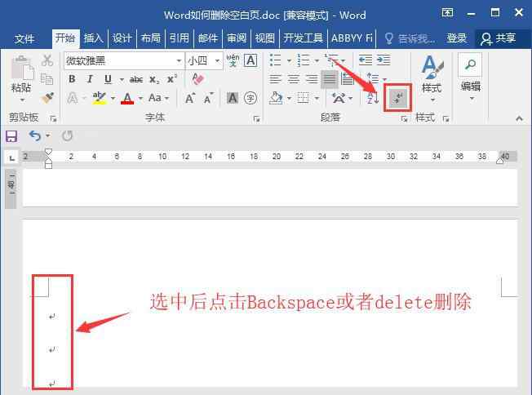Open Aa change case dropdown
The width and height of the screenshot is (532, 395).
(158, 99)
